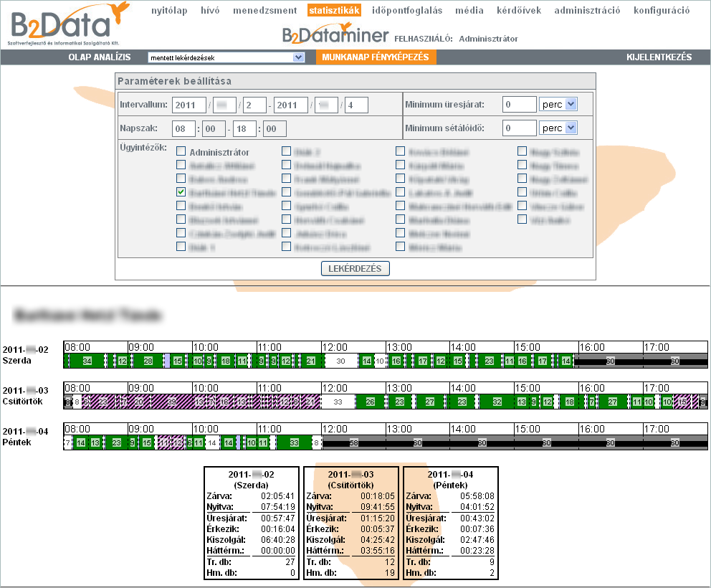
Task: Switch to the OLAP ANALÍZIS tab
Action: coord(100,57)
